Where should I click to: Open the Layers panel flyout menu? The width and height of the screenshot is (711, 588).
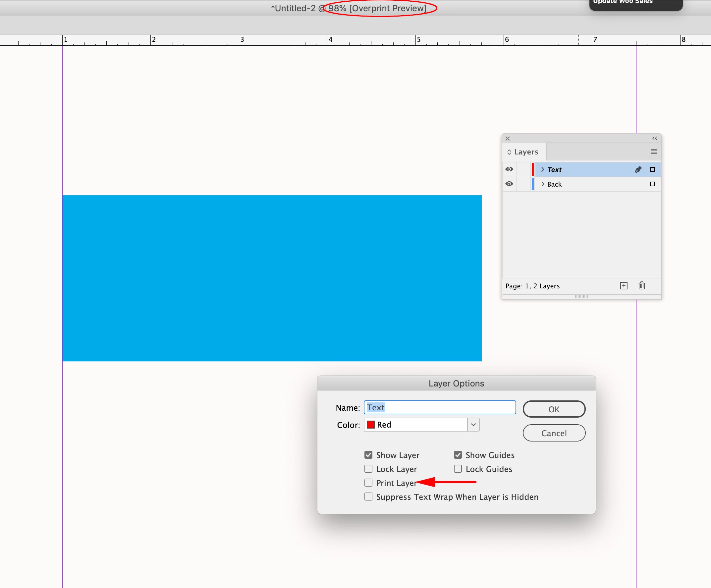654,151
